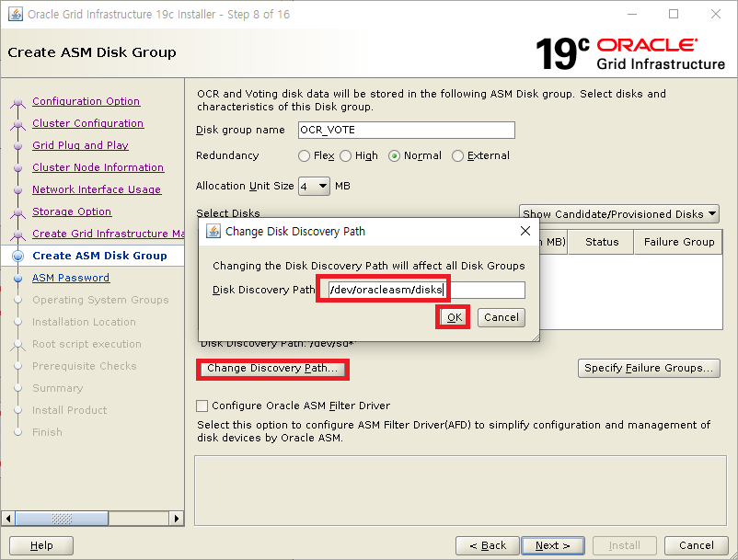Click the steps panel horizontal scrollbar thumb
The height and width of the screenshot is (560, 738).
click(62, 519)
